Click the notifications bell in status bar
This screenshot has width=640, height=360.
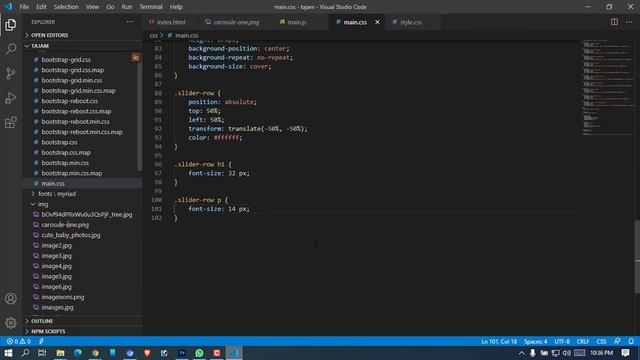[x=631, y=341]
